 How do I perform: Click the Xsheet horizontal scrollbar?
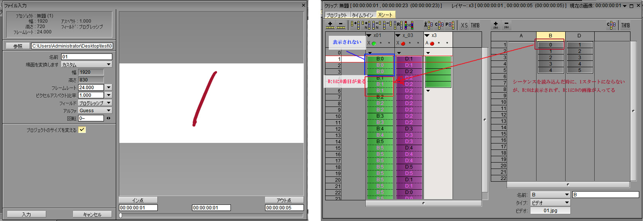(423, 203)
